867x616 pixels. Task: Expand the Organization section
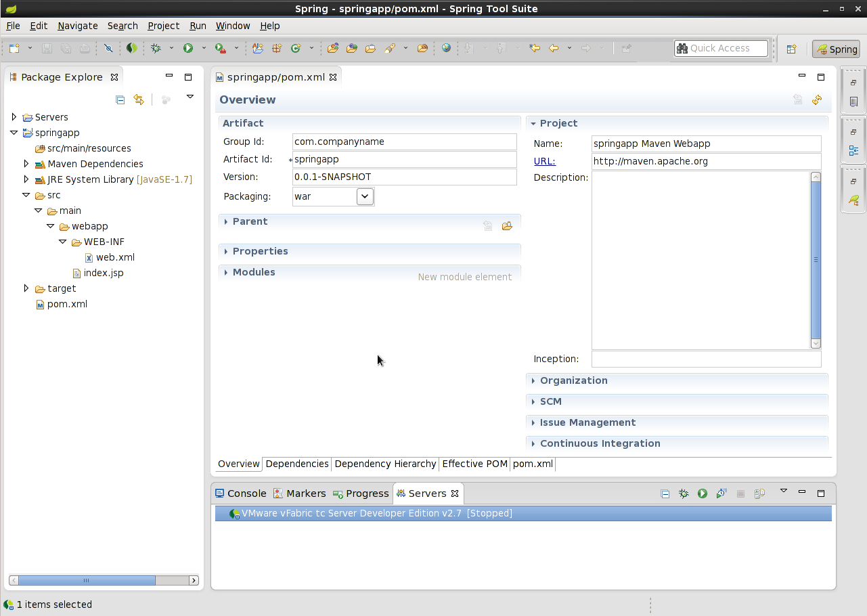point(533,380)
